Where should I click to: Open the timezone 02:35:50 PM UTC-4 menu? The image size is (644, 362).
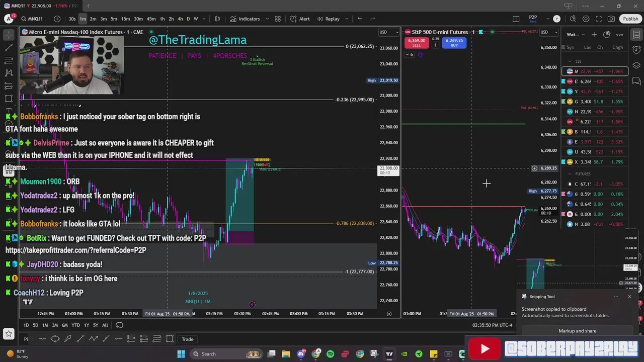492,325
